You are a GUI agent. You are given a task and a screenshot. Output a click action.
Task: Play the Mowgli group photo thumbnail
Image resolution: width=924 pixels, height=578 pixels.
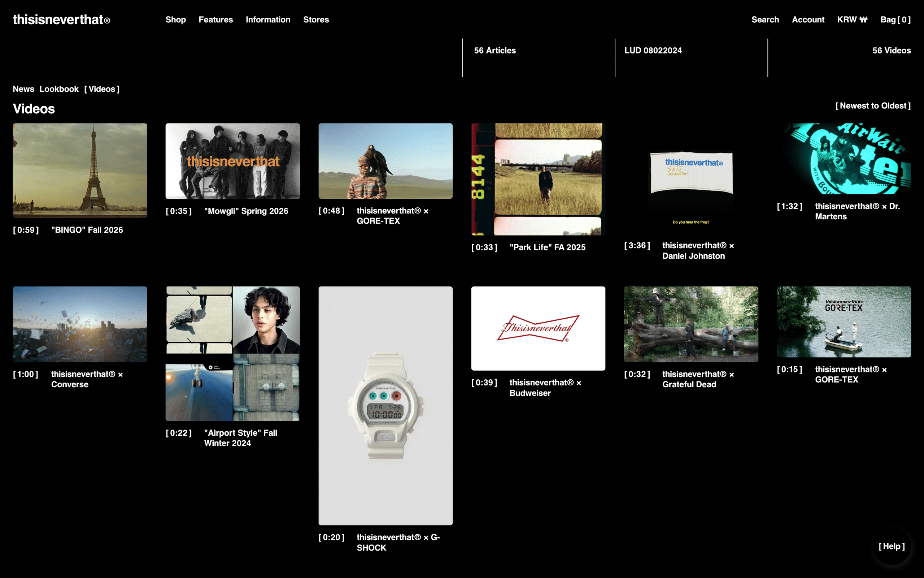[x=232, y=161]
